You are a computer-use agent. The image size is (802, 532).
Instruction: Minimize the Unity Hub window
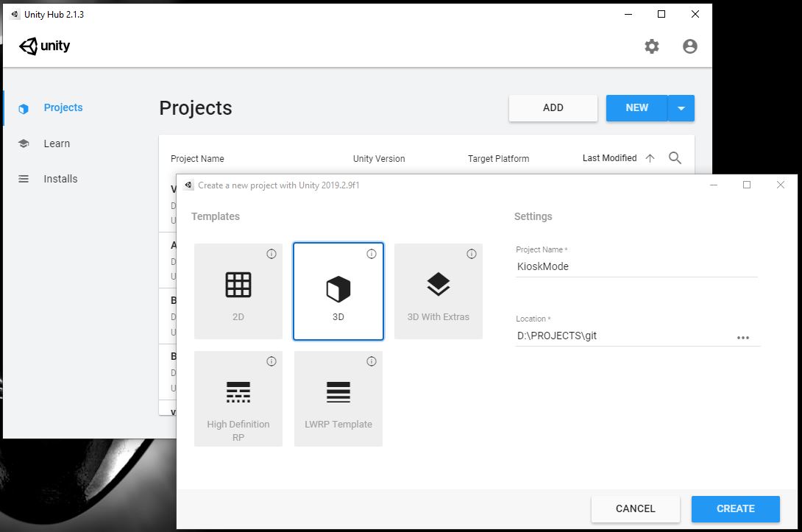point(628,14)
